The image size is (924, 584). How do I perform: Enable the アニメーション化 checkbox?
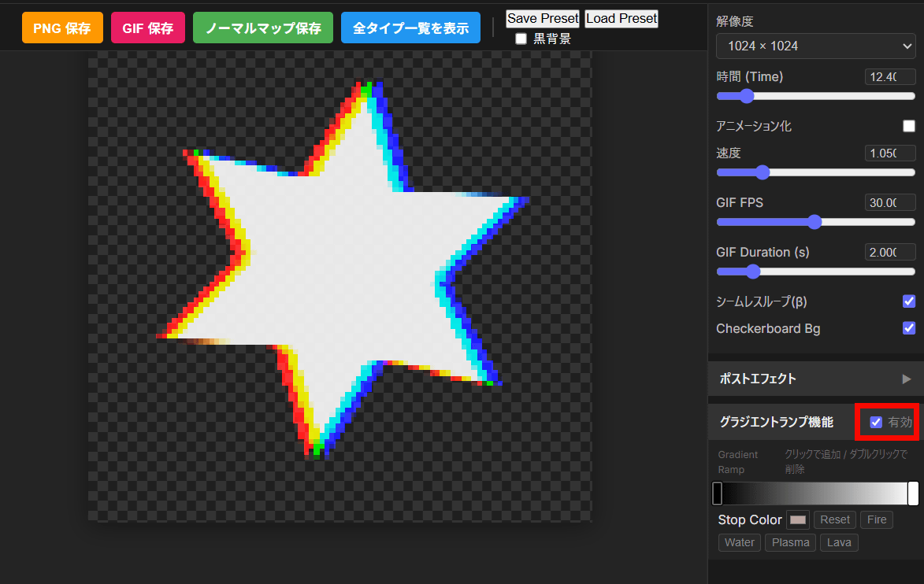[909, 126]
